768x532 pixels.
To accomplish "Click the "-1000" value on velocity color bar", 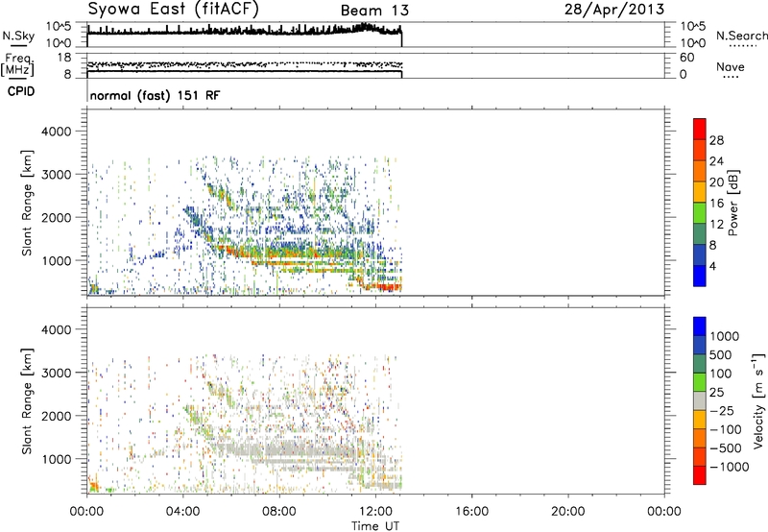I will click(x=729, y=467).
